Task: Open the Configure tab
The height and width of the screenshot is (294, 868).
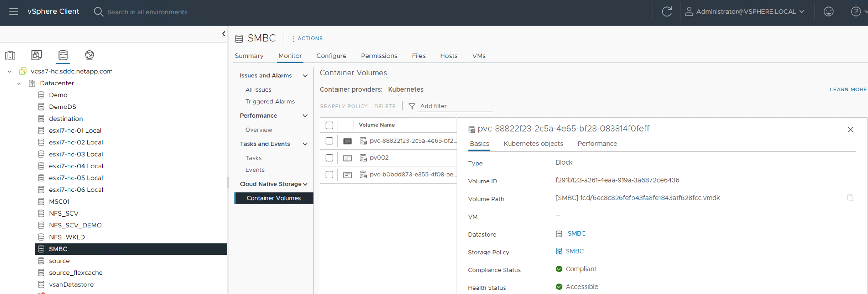Action: tap(331, 56)
